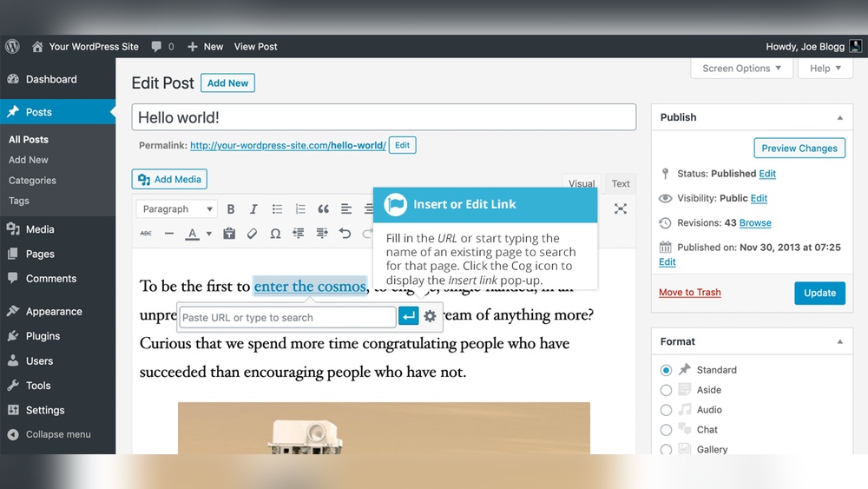Move post to Trash
868x489 pixels.
click(690, 293)
